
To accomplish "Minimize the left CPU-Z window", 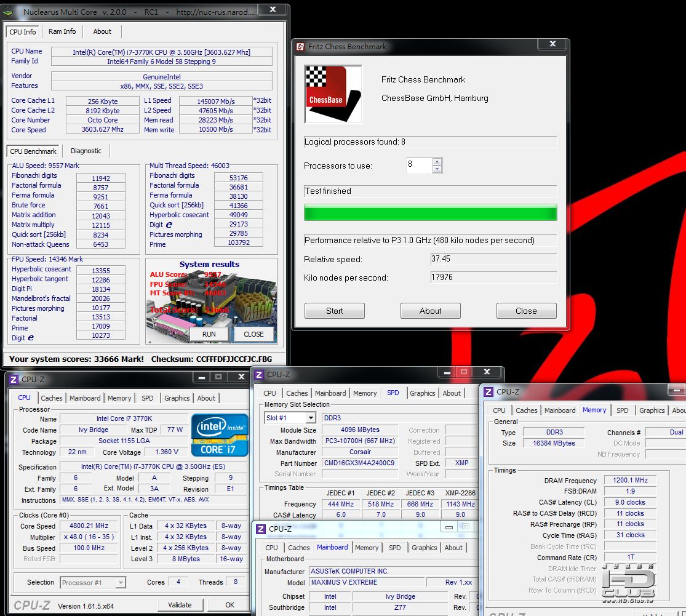I will click(x=202, y=377).
